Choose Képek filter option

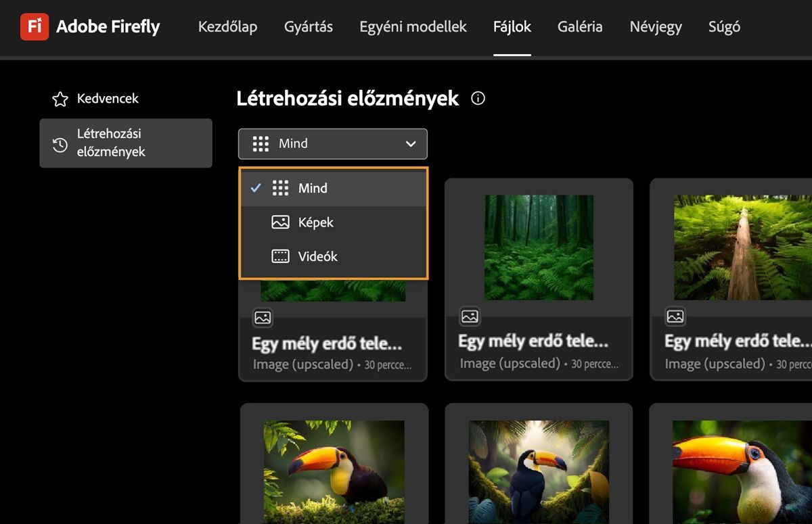click(x=334, y=222)
